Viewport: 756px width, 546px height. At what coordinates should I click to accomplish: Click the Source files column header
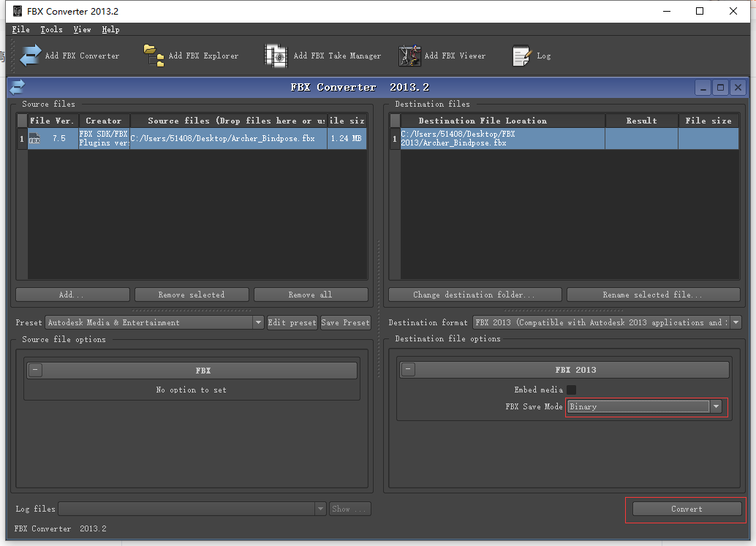(x=229, y=121)
